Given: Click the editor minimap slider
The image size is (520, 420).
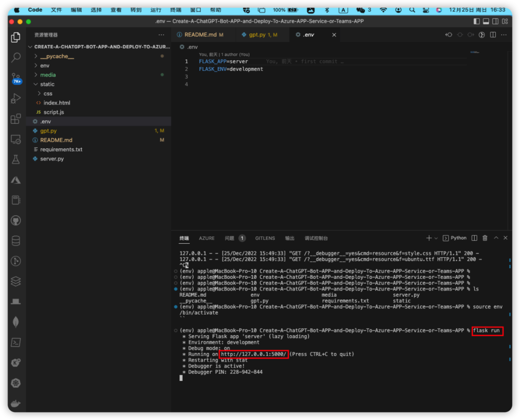Looking at the screenshot, I should 475,52.
